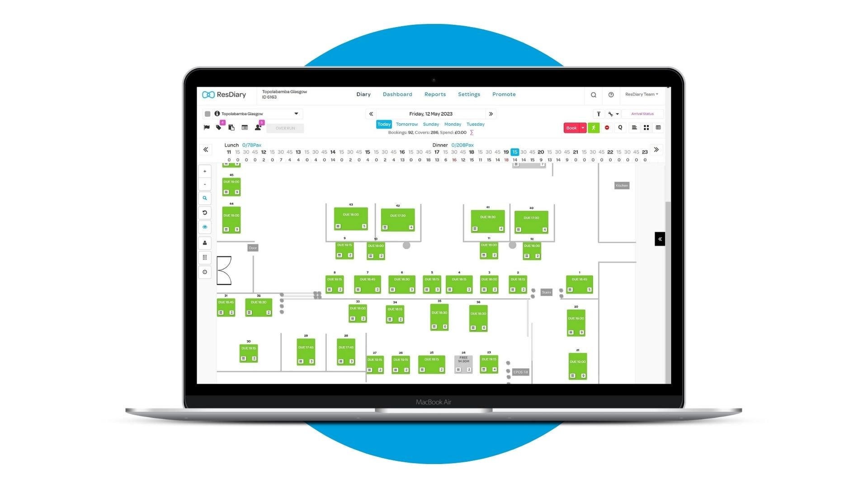Toggle the Arrival Status button
Viewport: 868px width, 488px height.
[x=643, y=113]
